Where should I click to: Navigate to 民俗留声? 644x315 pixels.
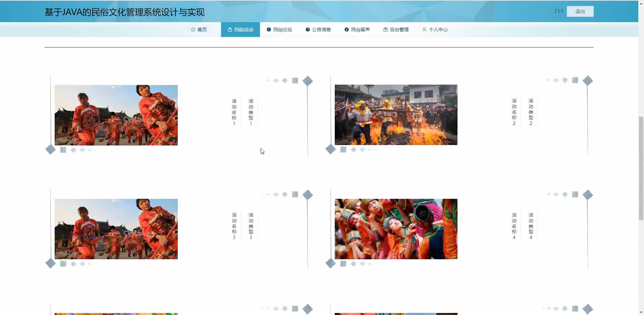[x=357, y=30]
